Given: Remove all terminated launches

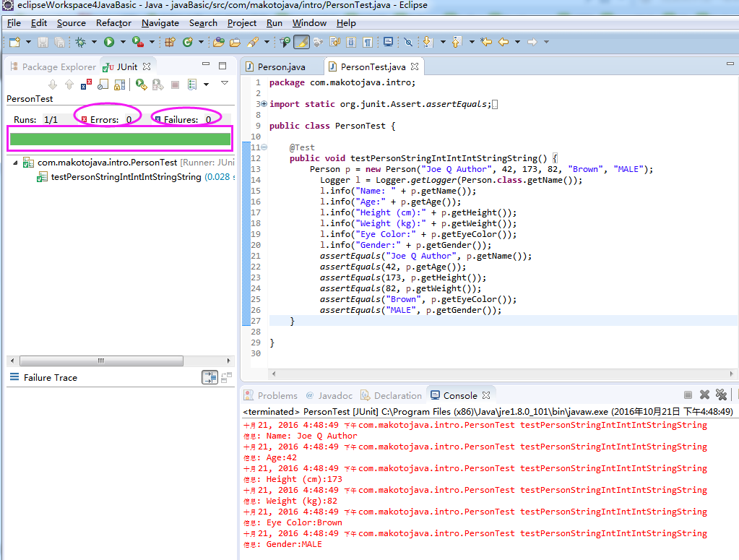Looking at the screenshot, I should click(721, 395).
